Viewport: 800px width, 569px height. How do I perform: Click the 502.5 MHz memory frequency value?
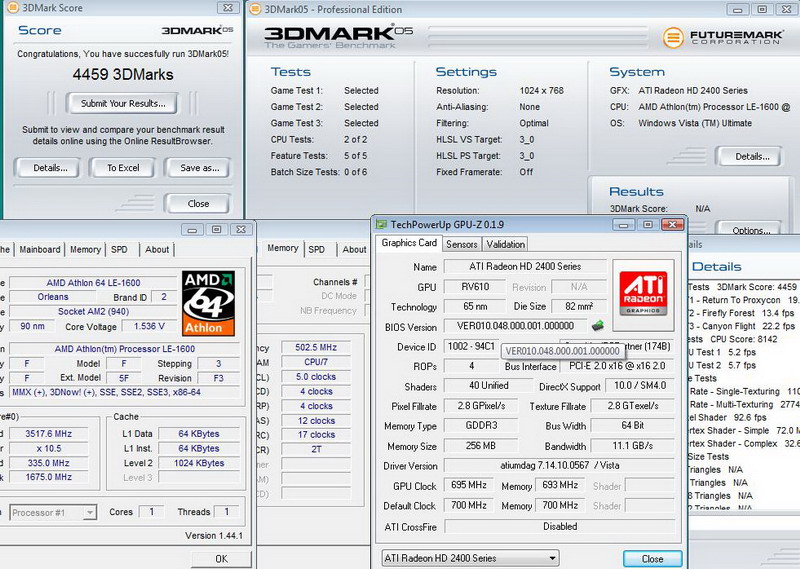(x=316, y=348)
